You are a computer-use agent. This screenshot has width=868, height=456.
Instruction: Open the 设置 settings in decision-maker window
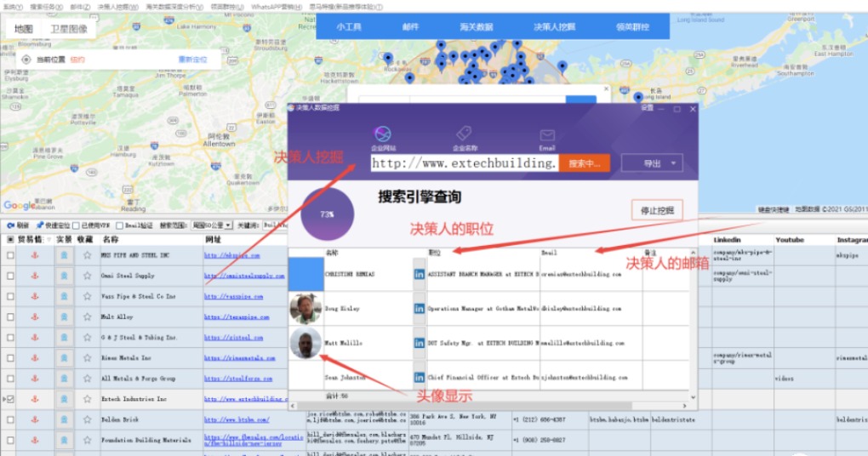tap(648, 108)
